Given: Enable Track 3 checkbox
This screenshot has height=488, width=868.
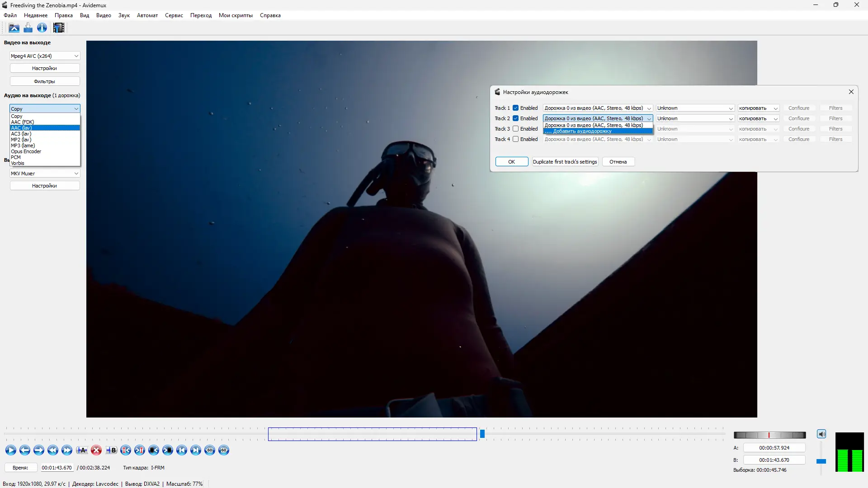Looking at the screenshot, I should pos(515,129).
